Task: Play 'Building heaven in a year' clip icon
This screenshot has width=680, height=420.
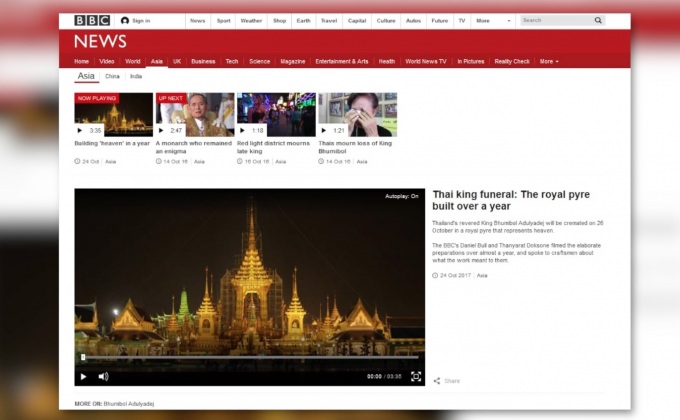Action: (79, 130)
